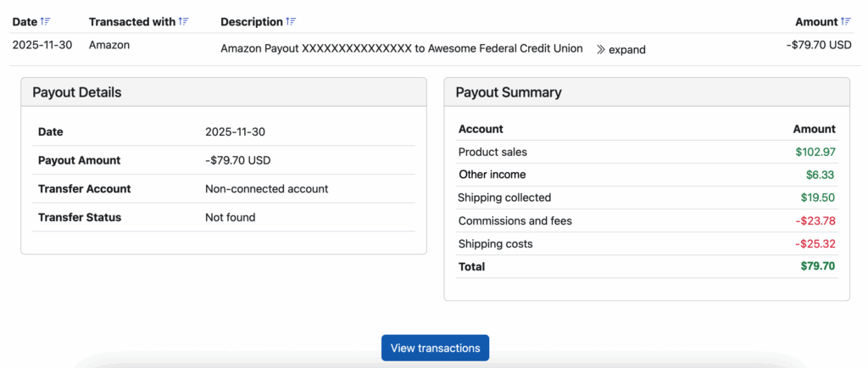Select the Non-connected account value
868x368 pixels.
(x=266, y=189)
